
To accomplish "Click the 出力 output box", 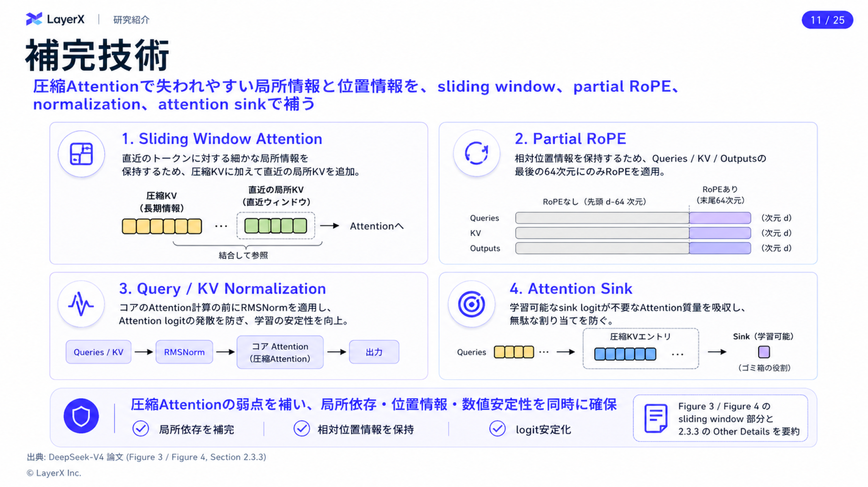I will [374, 352].
